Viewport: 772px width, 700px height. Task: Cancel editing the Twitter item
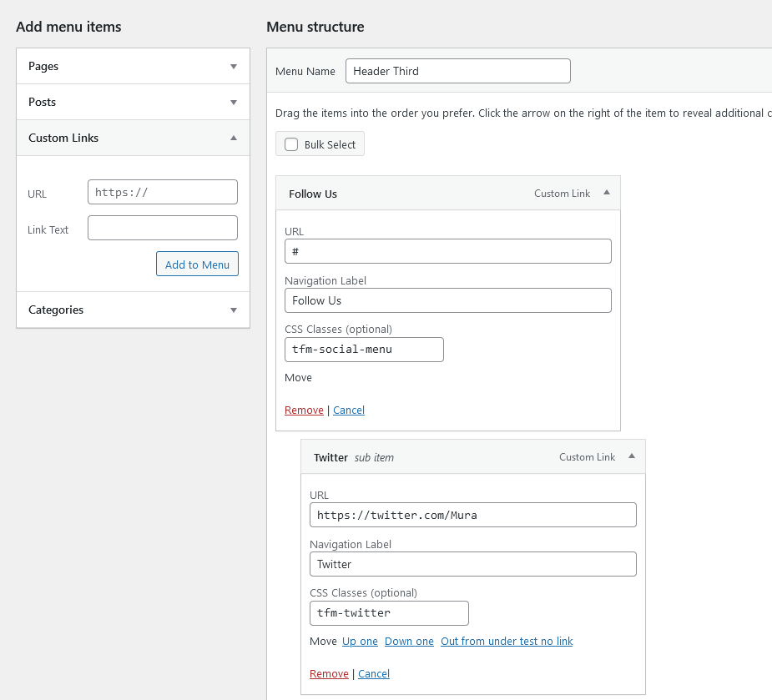374,673
